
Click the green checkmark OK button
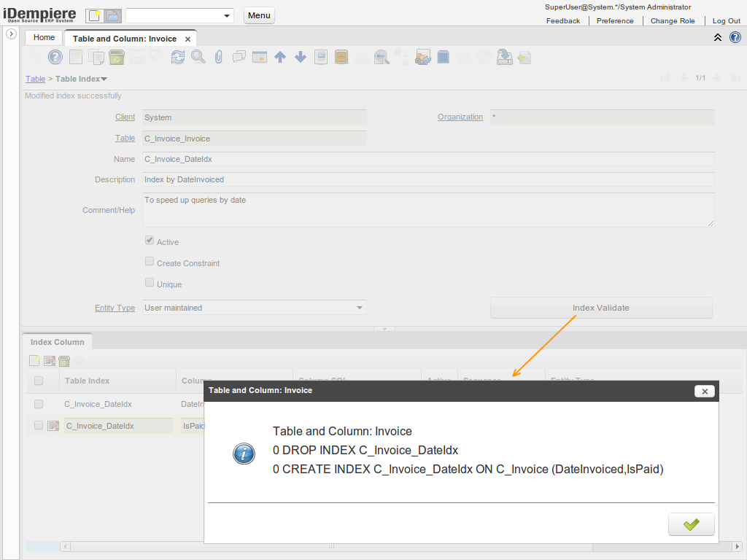(691, 524)
